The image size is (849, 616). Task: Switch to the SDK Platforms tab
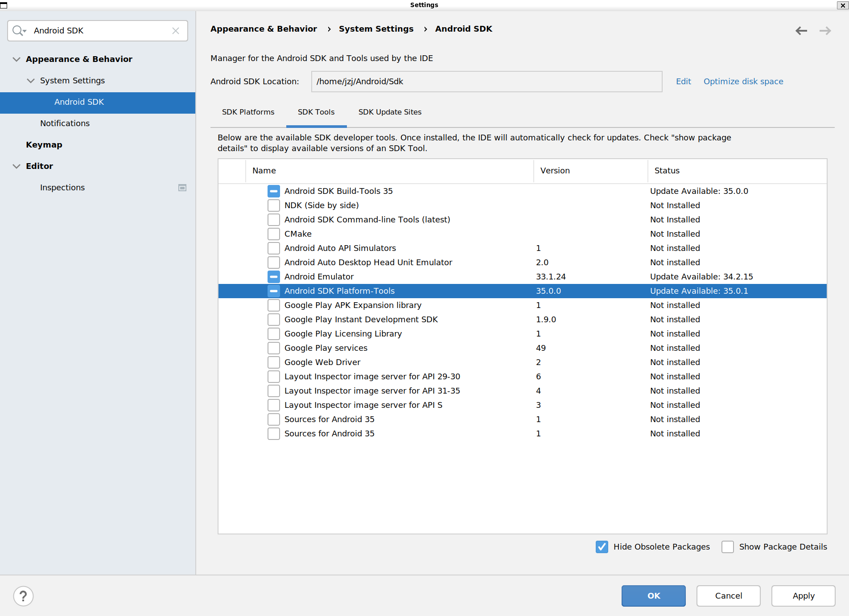point(248,112)
